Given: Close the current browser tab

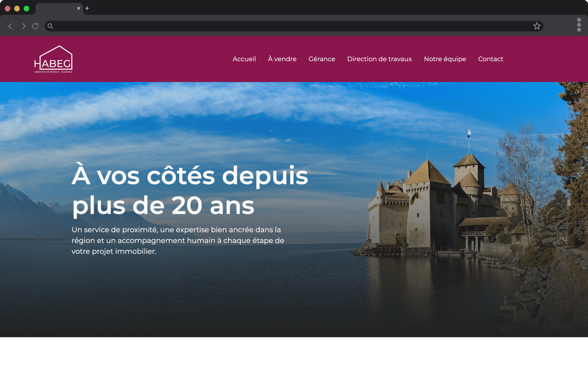Looking at the screenshot, I should point(78,8).
